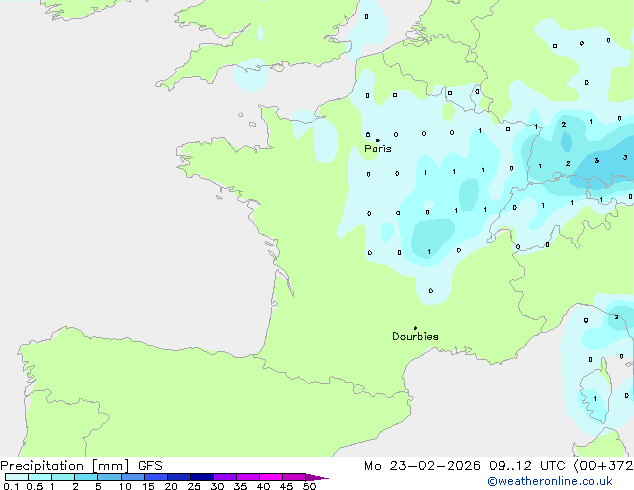This screenshot has width=634, height=490.
Task: Click the '40' legend scale label
Action: [x=263, y=486]
